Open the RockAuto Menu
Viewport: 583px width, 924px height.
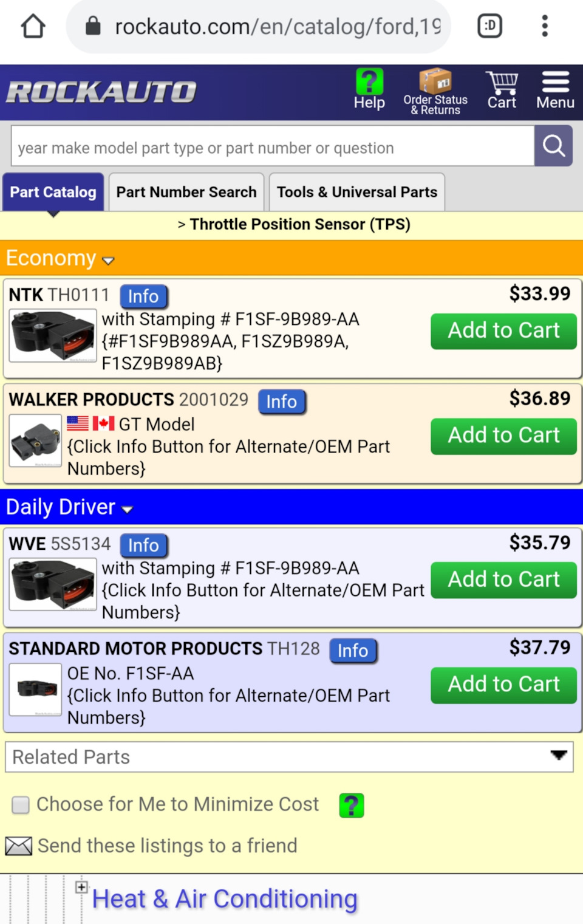tap(555, 91)
